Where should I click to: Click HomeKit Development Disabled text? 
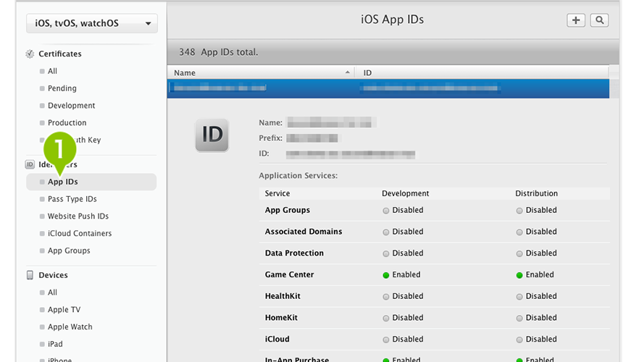tap(408, 318)
